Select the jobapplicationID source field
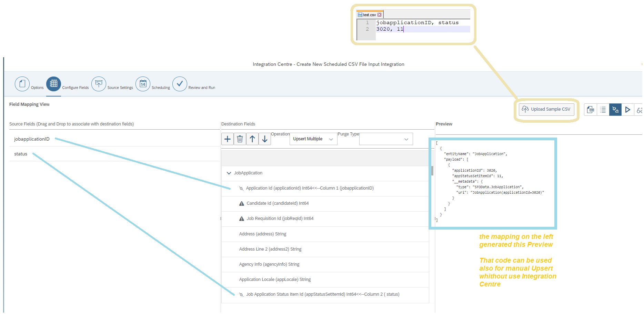This screenshot has width=644, height=314. click(x=114, y=139)
